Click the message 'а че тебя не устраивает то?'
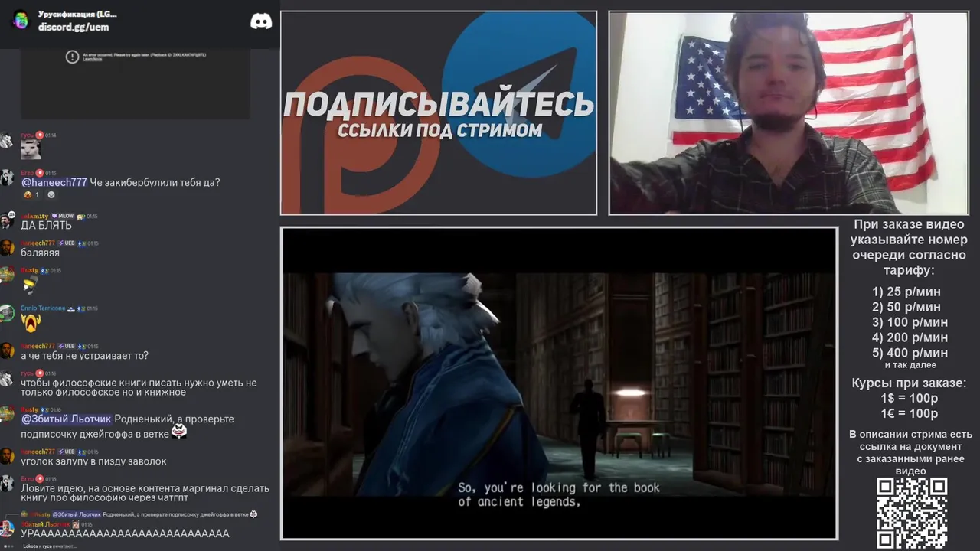 click(x=84, y=356)
